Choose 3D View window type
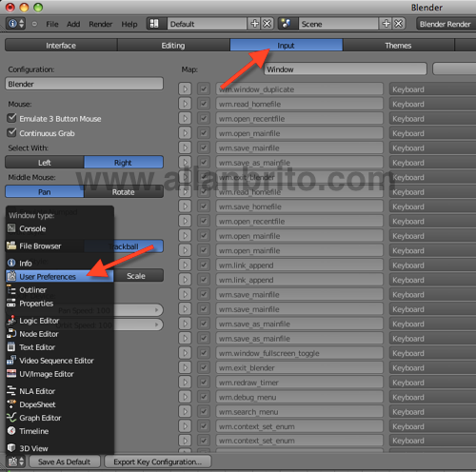This screenshot has width=476, height=472. (59, 448)
